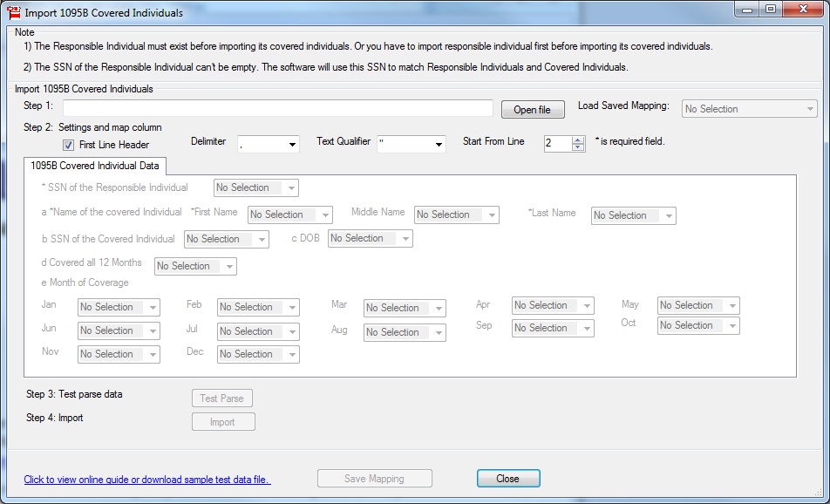Click the Open file button
830x504 pixels.
pos(532,110)
